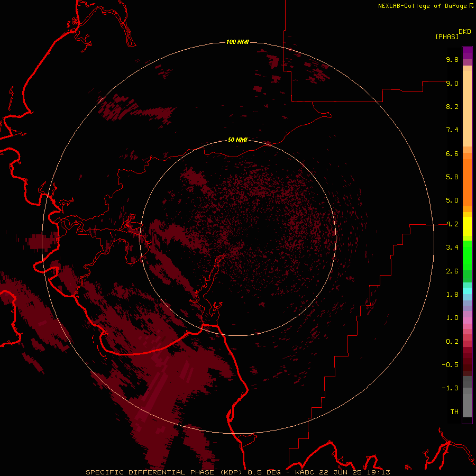
Task: Click the 9.8 value on the legend
Action: [452, 59]
